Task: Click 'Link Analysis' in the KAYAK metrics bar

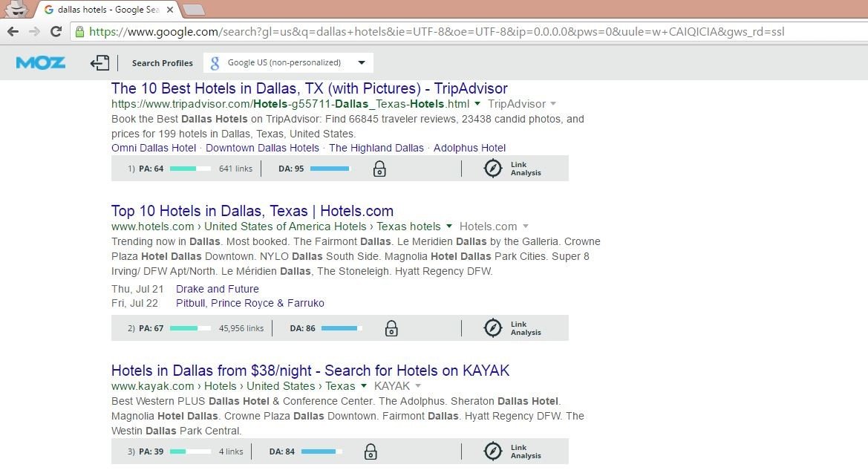Action: pos(526,451)
